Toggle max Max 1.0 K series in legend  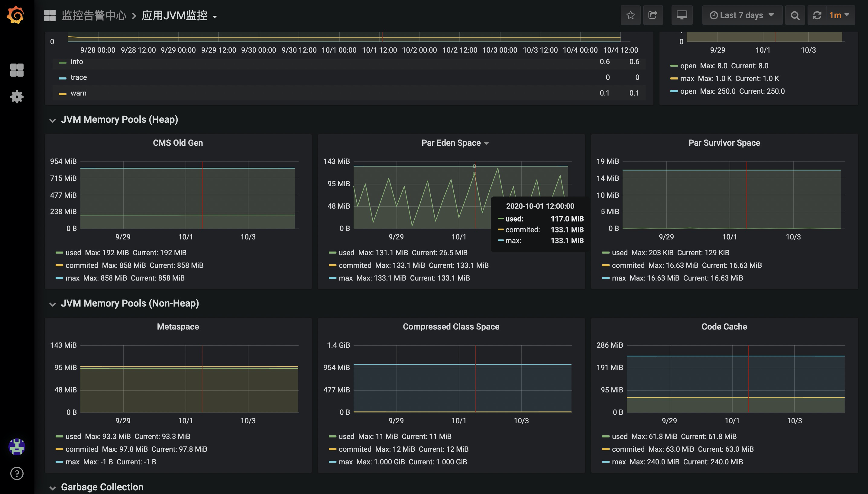[687, 79]
